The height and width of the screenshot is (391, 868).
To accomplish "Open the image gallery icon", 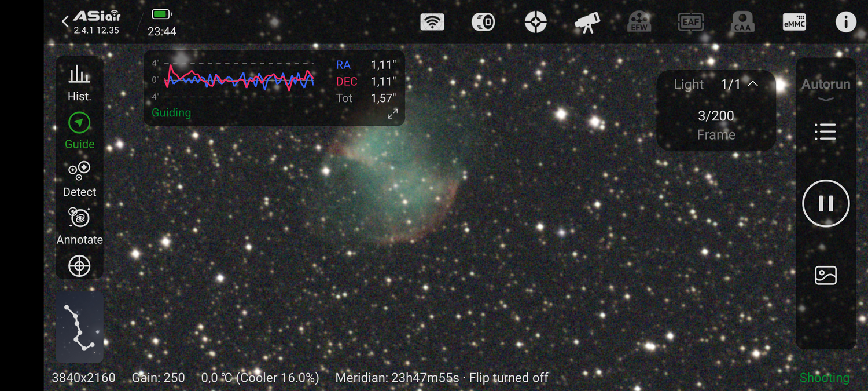I will click(826, 275).
